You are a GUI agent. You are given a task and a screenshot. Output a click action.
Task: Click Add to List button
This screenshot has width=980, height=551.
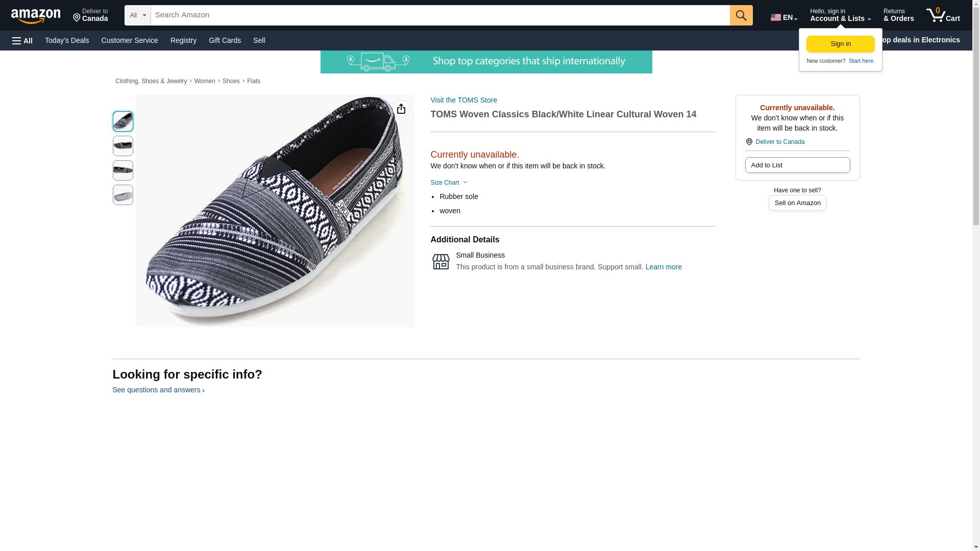point(797,165)
